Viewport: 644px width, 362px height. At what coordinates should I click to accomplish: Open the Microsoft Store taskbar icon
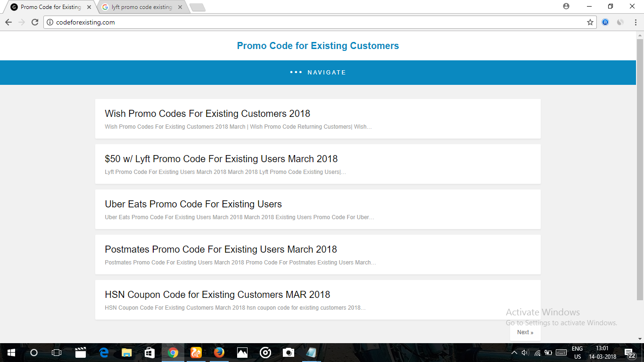(x=150, y=353)
